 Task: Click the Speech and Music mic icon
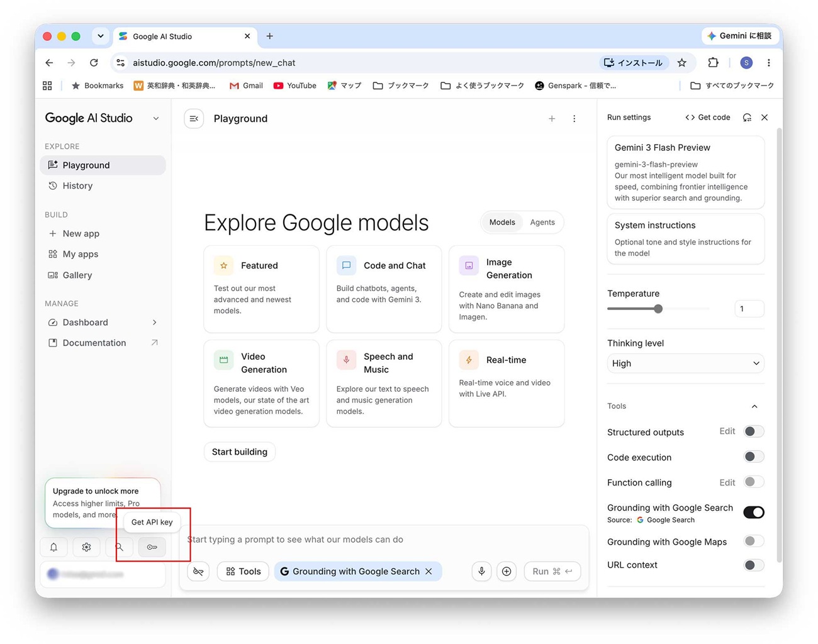[346, 360]
